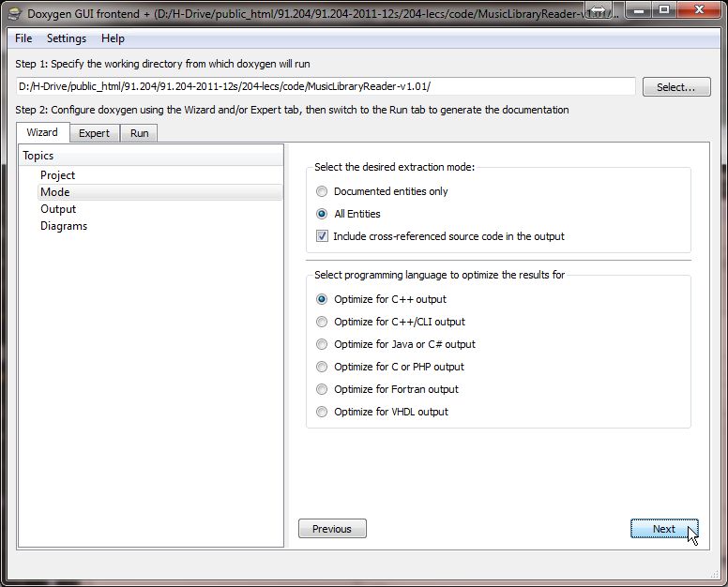Screen dimensions: 728x587
Task: Switch to the Expert tab
Action: click(94, 133)
